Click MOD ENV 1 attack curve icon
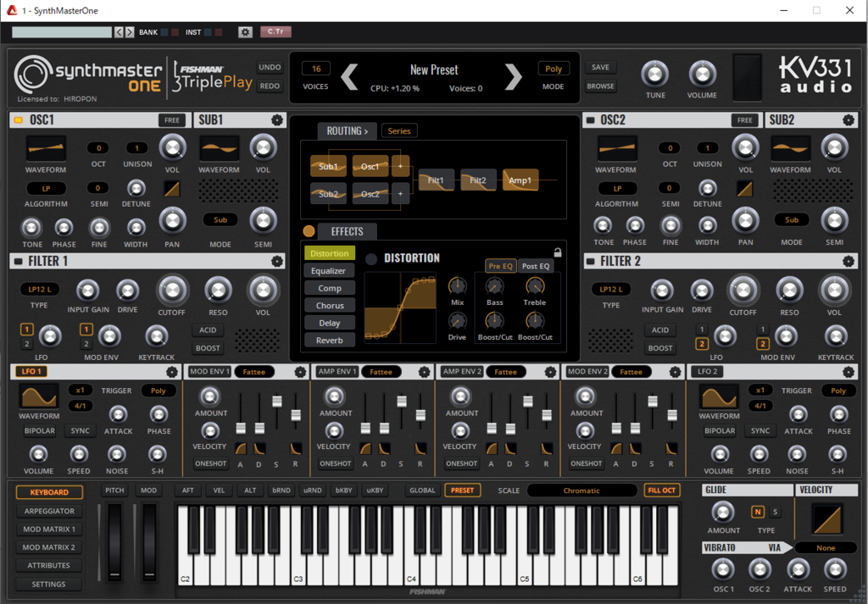This screenshot has width=868, height=604. click(241, 448)
